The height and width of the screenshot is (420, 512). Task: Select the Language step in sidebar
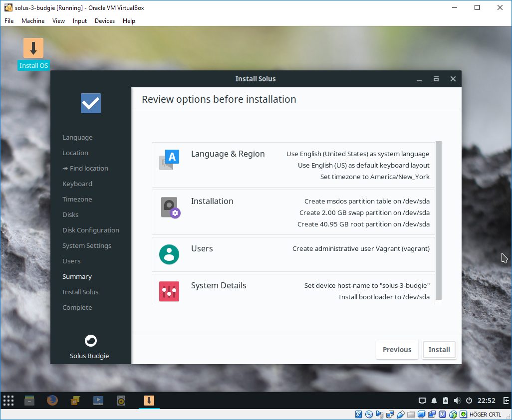[77, 137]
